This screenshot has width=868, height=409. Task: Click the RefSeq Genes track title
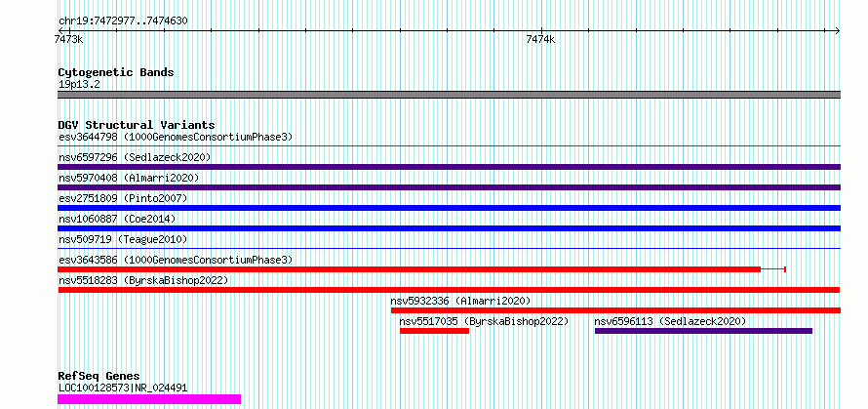click(x=99, y=377)
